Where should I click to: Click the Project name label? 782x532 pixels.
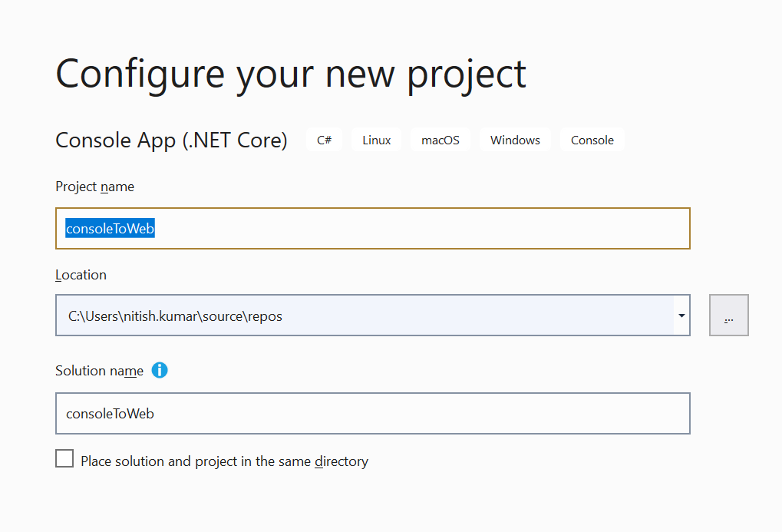(94, 186)
